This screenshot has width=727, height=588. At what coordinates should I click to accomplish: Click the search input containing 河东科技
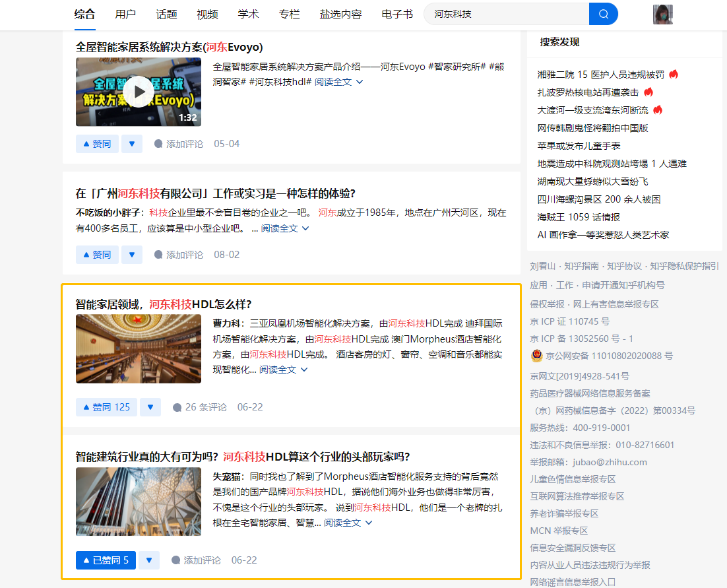pos(508,13)
